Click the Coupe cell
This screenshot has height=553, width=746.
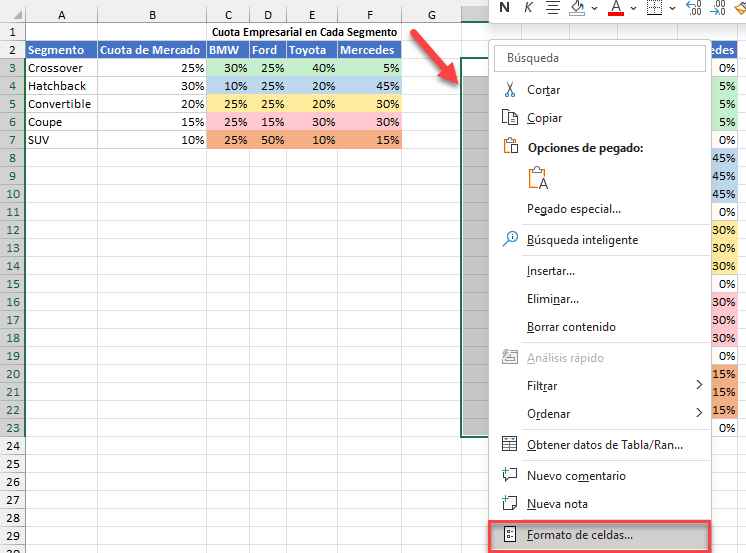click(x=61, y=122)
